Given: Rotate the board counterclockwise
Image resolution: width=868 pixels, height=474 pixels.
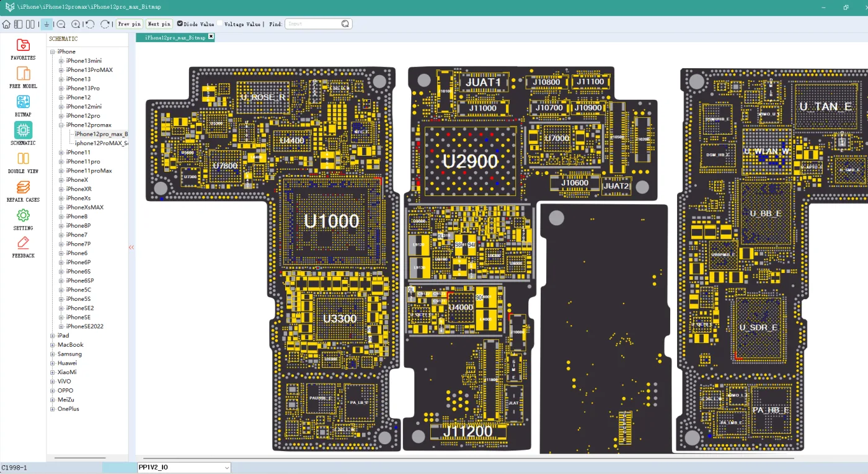Looking at the screenshot, I should click(x=90, y=24).
